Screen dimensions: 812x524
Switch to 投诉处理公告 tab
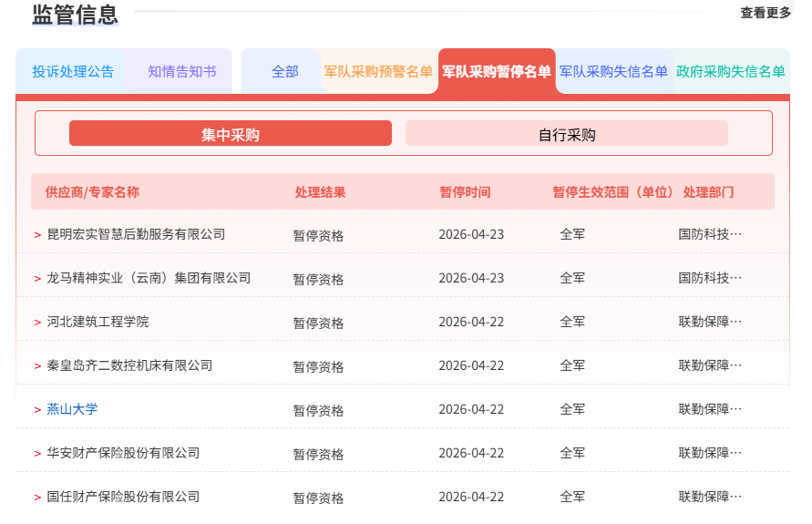pos(73,71)
